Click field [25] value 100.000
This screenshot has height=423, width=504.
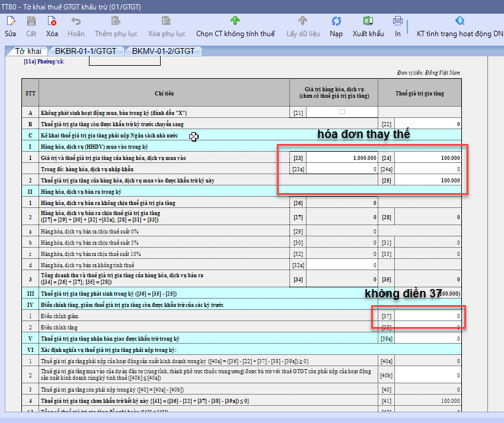(428, 181)
